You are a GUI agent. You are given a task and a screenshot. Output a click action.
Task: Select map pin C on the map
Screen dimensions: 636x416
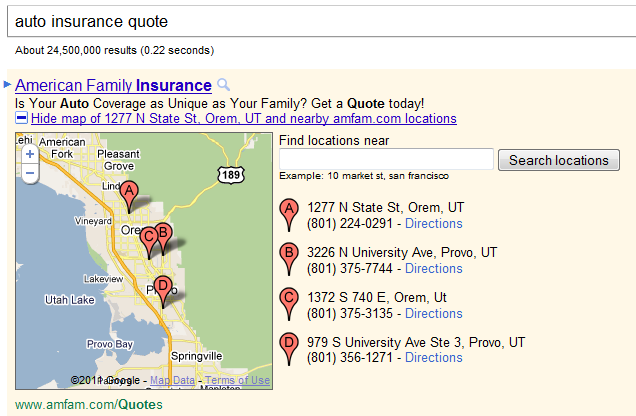click(x=149, y=239)
